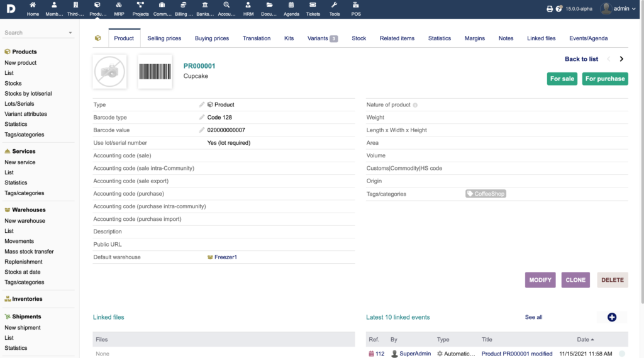Toggle the For purchase status
Screen dimensions: 644x358
[x=605, y=79]
